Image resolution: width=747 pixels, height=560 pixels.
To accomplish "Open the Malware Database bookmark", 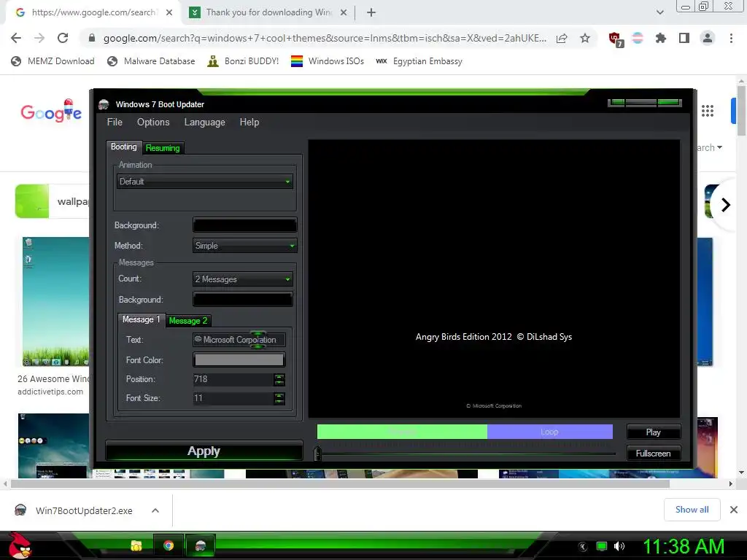I will coord(151,61).
